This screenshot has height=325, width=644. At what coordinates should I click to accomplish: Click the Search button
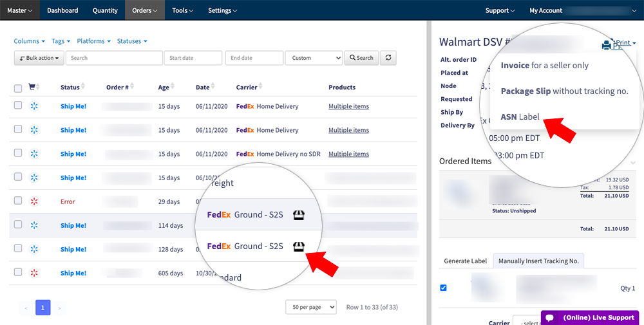coord(361,58)
